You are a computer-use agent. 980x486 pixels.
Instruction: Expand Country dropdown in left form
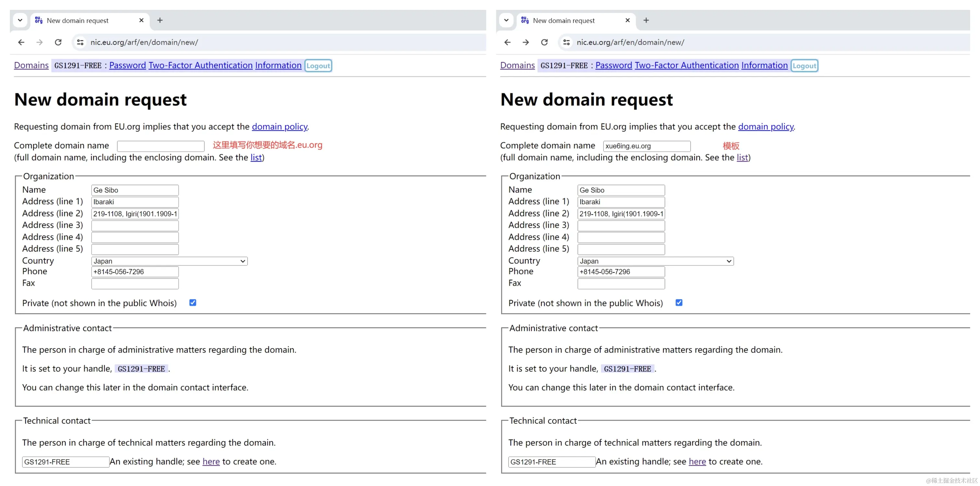coord(169,261)
